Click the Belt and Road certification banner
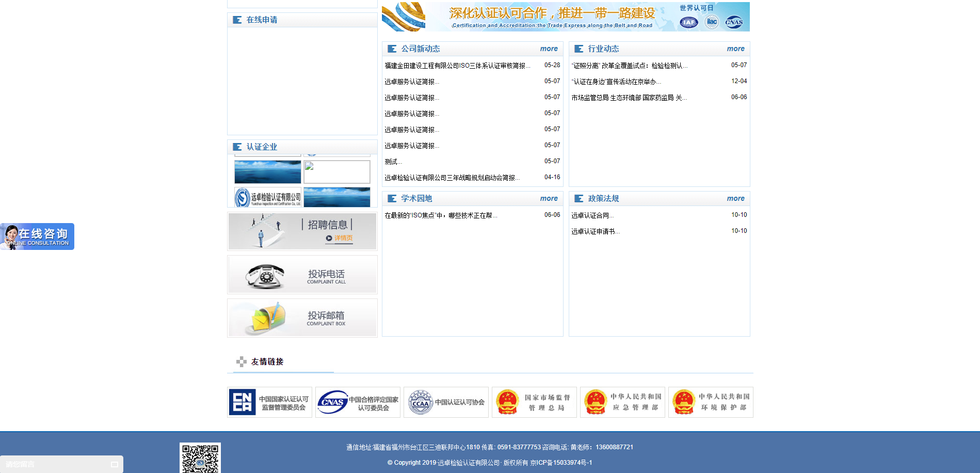The height and width of the screenshot is (473, 980). 566,17
